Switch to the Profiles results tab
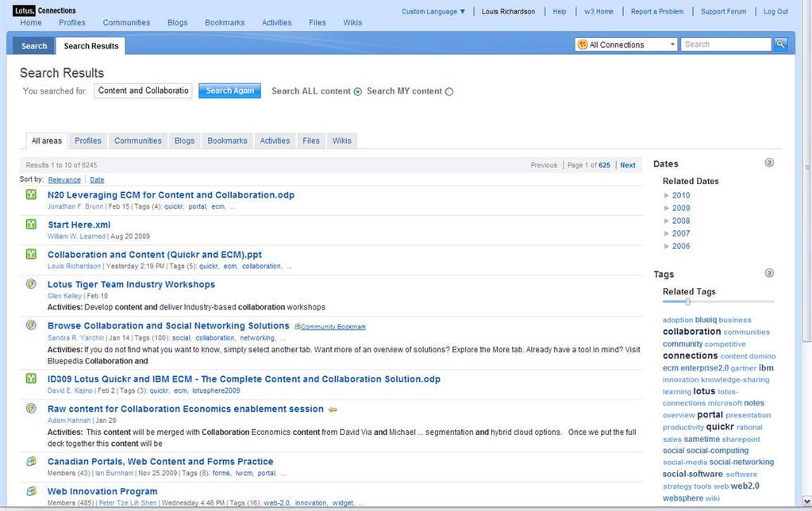This screenshot has height=511, width=812. [x=88, y=140]
